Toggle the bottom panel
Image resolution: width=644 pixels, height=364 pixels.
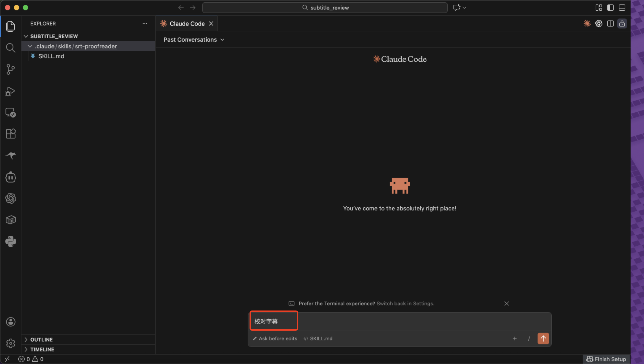pyautogui.click(x=622, y=8)
